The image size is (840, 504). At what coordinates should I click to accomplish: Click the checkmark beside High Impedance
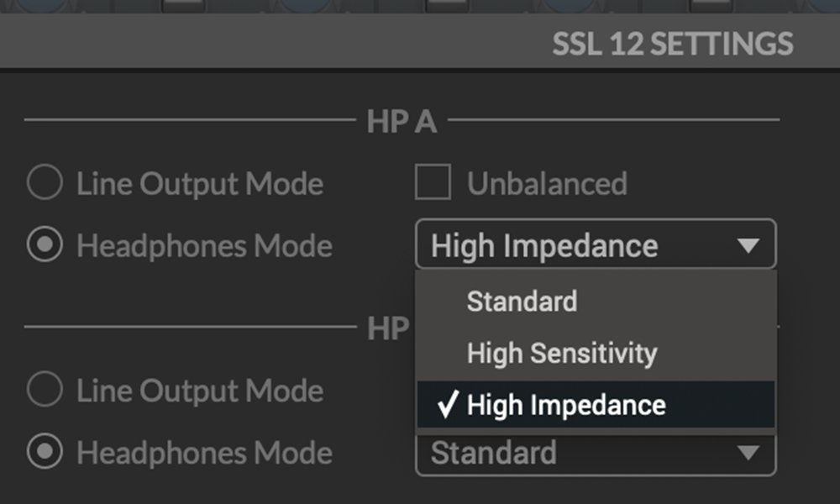point(447,405)
